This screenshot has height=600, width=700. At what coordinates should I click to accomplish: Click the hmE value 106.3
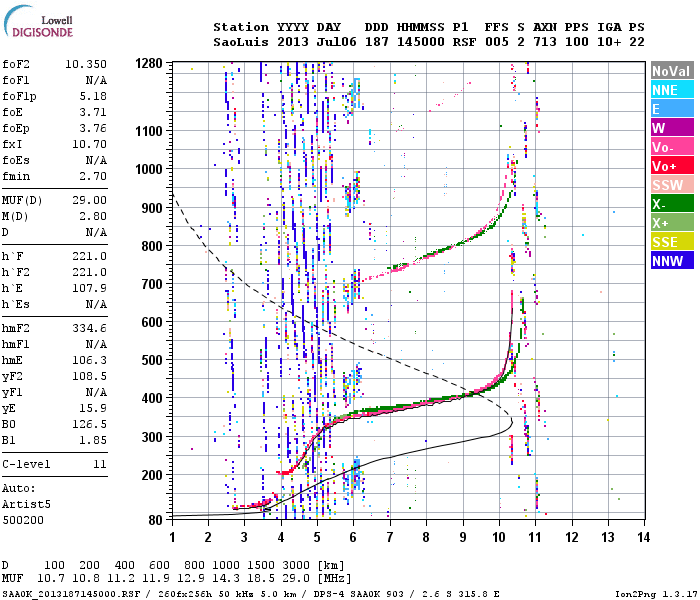coord(89,360)
